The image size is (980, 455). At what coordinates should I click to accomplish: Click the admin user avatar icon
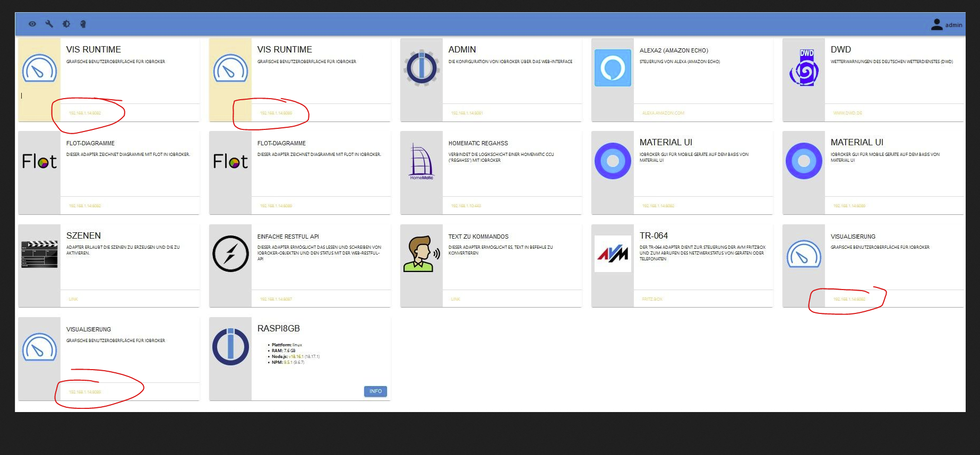click(x=937, y=24)
